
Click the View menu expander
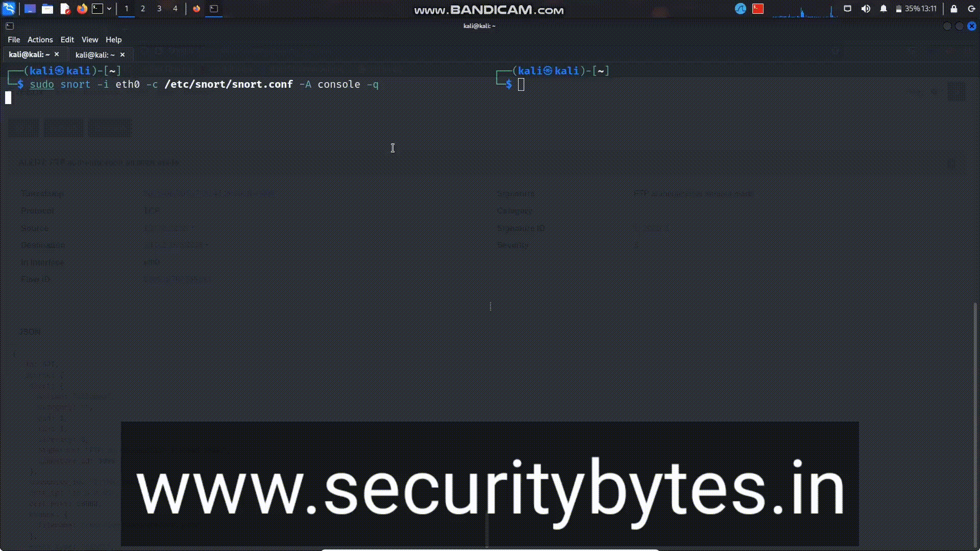pyautogui.click(x=89, y=39)
